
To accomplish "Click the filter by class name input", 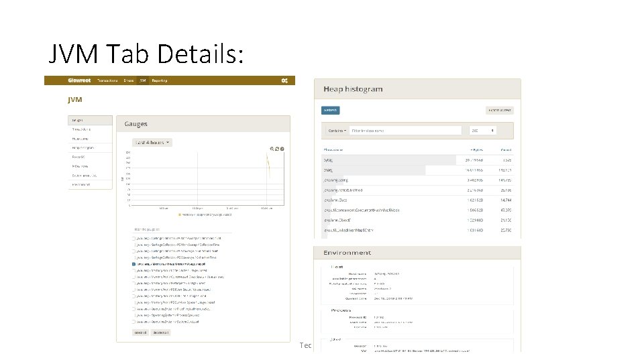I will coord(405,131).
